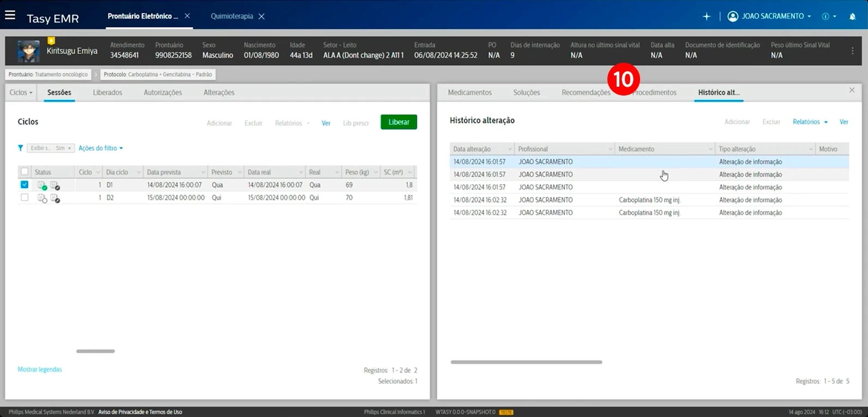Click the user avatar icon beside JOAO SACRAMENTO
Viewport: 868px width, 417px height.
(x=733, y=16)
